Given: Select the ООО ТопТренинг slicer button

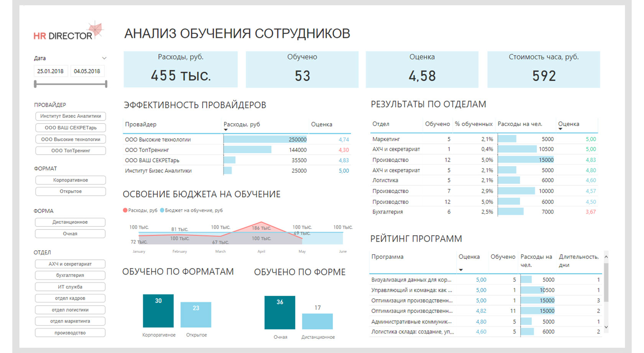Looking at the screenshot, I should click(x=71, y=150).
